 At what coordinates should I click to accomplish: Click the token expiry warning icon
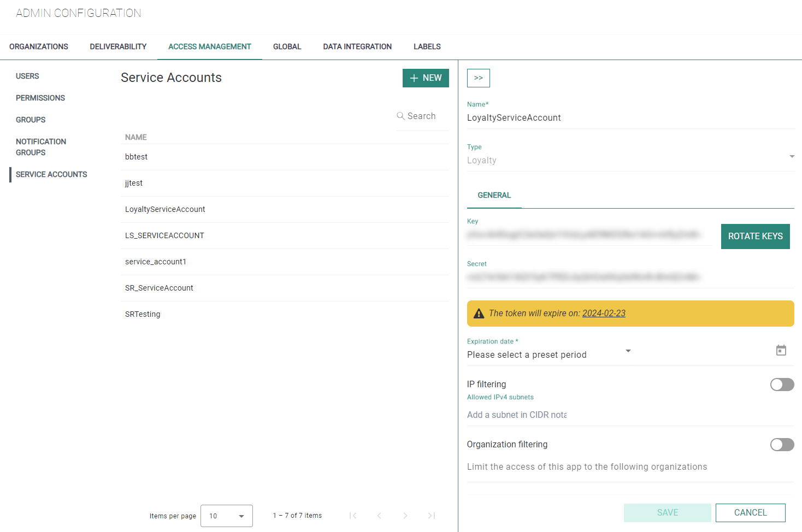click(x=479, y=314)
